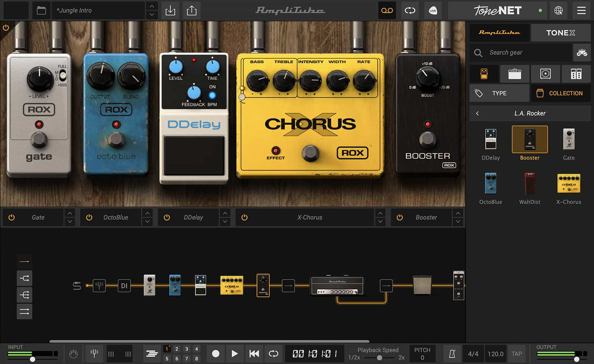
Task: Click the Gate slot up arrow
Action: click(70, 213)
